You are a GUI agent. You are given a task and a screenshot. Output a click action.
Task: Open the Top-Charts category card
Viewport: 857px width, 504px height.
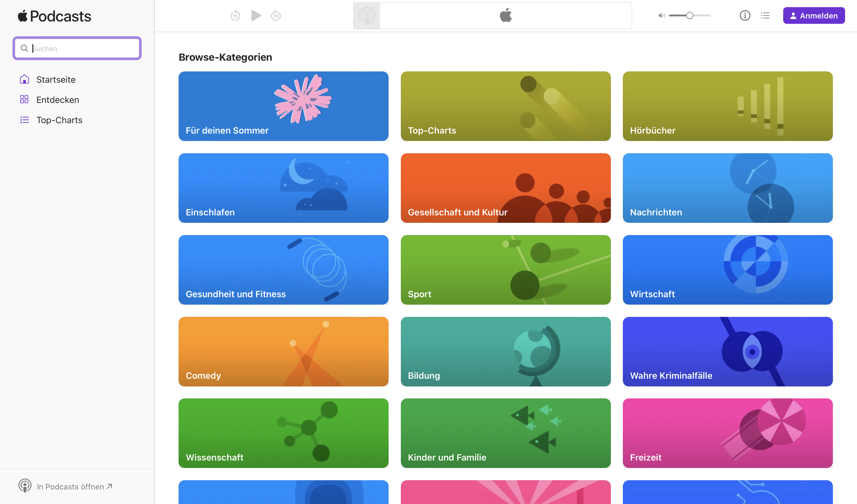pyautogui.click(x=505, y=106)
